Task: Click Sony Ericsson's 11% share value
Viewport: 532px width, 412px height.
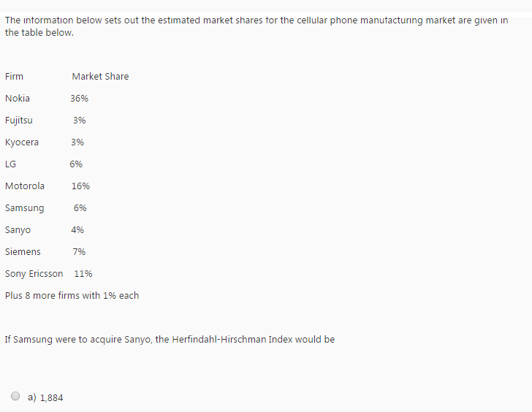Action: coord(83,274)
